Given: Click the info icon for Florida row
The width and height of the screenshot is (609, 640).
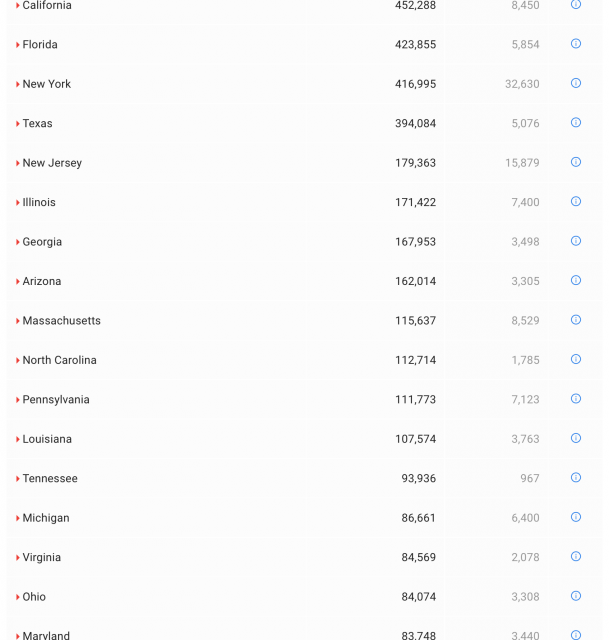Looking at the screenshot, I should 576,44.
